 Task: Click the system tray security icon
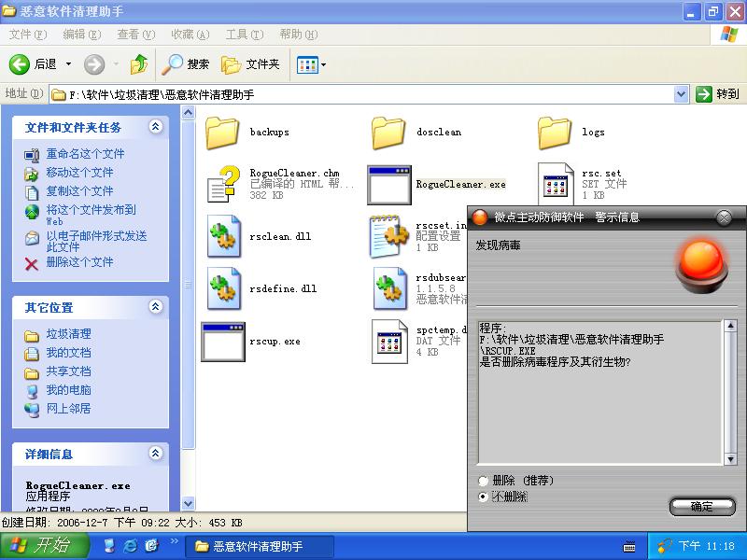[x=664, y=546]
